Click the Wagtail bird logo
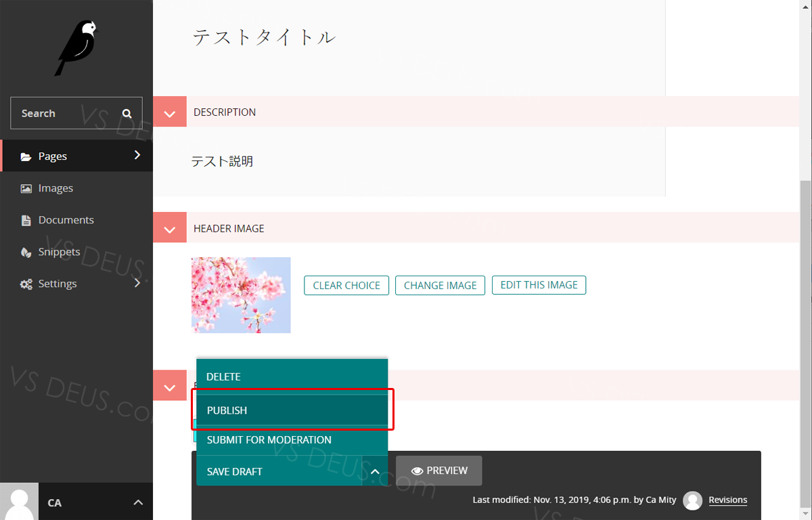Viewport: 812px width, 520px height. pyautogui.click(x=76, y=47)
